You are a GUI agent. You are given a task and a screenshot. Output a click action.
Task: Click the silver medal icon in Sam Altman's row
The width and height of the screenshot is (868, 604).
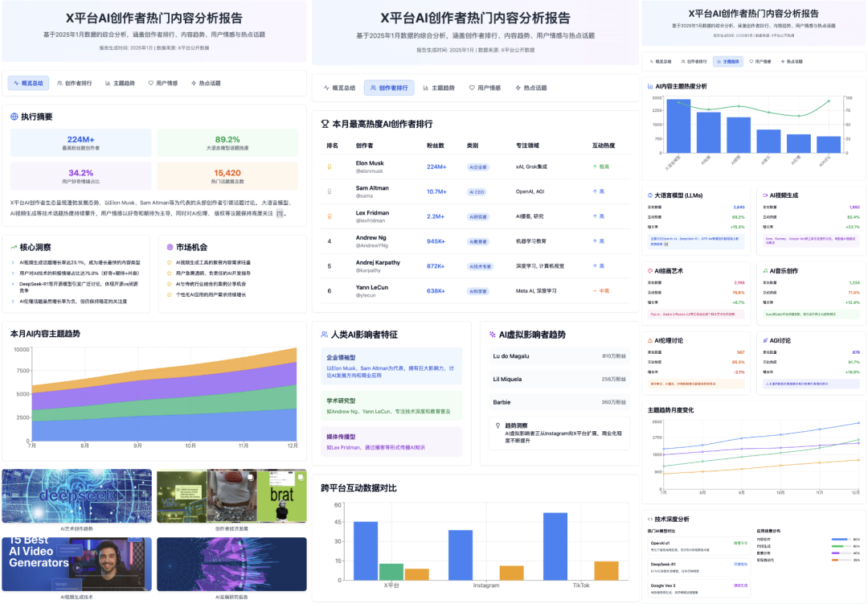click(x=330, y=191)
